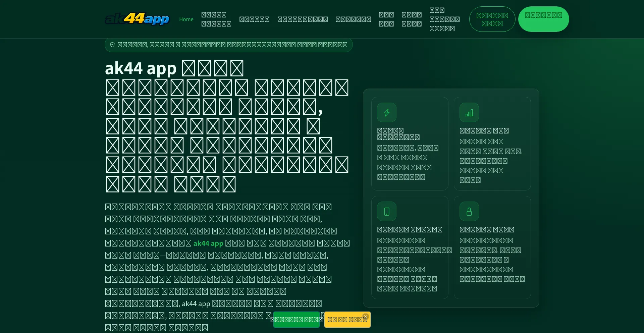Image resolution: width=644 pixels, height=333 pixels.
Task: Open the Home navigation link
Action: click(186, 19)
